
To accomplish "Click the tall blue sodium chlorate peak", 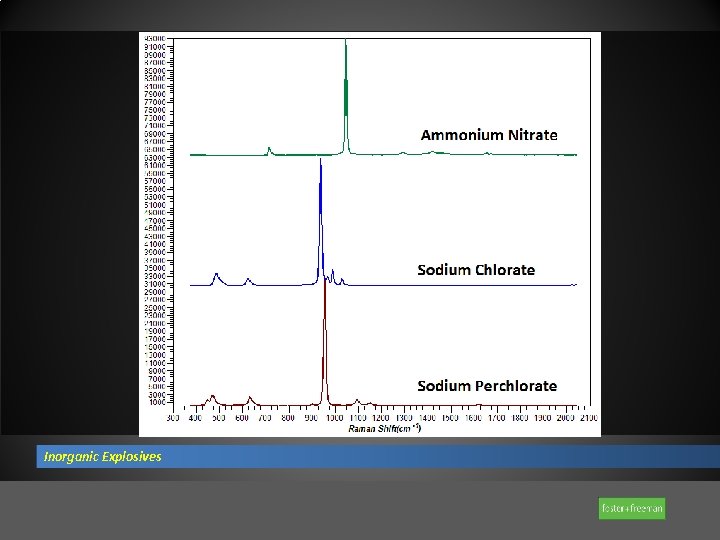I will pos(321,220).
